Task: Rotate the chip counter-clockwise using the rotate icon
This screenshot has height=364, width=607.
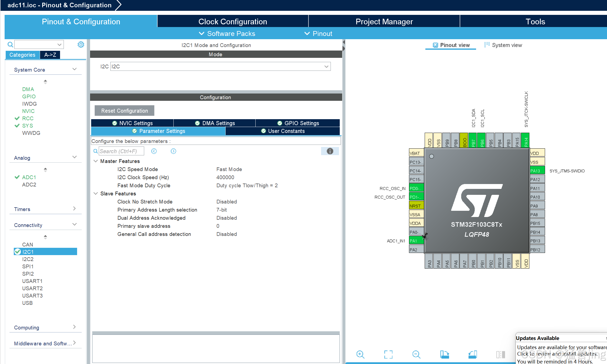Action: tap(472, 355)
